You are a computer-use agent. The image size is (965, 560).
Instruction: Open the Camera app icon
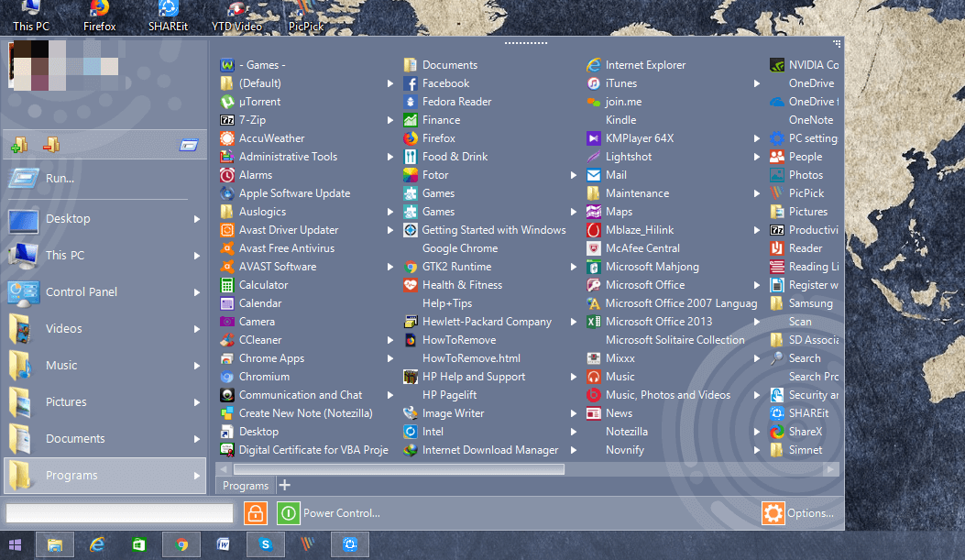(x=227, y=321)
